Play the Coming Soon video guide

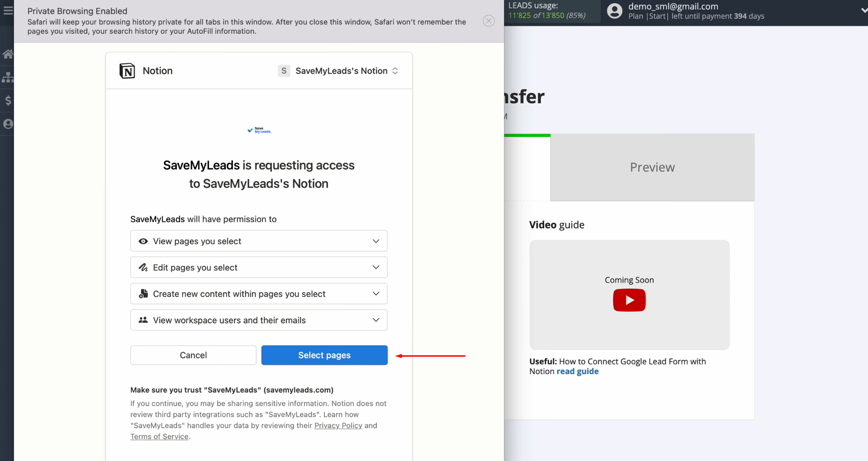pyautogui.click(x=630, y=300)
